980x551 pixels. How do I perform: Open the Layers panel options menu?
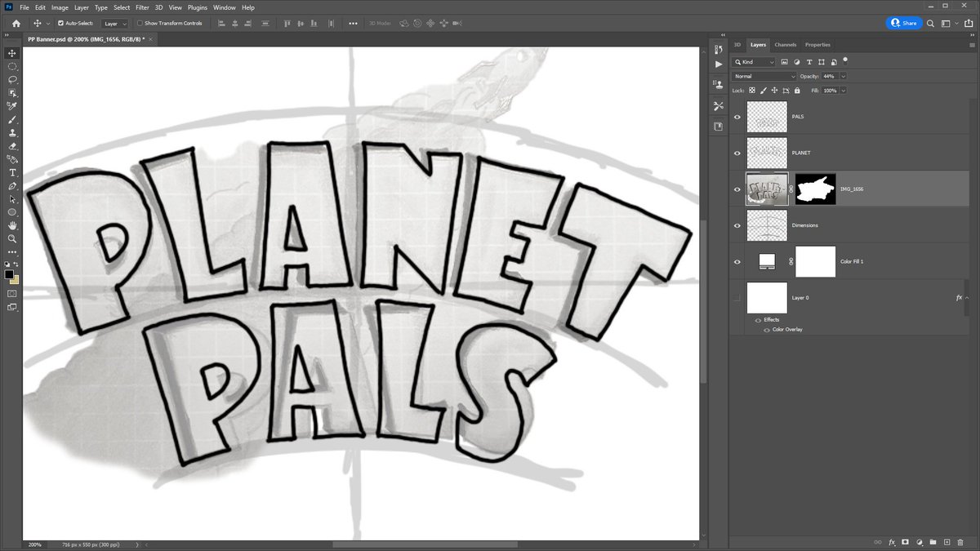(972, 45)
